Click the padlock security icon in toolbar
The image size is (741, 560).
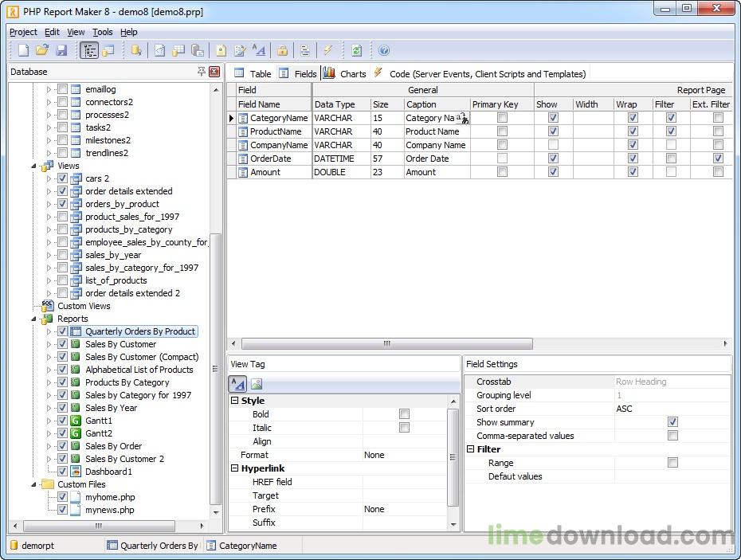[282, 51]
